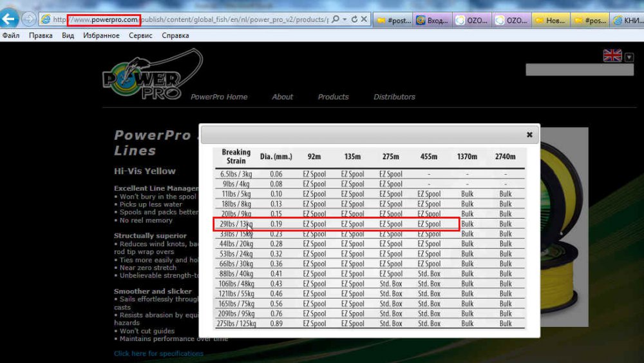Click the 455m column header

429,157
